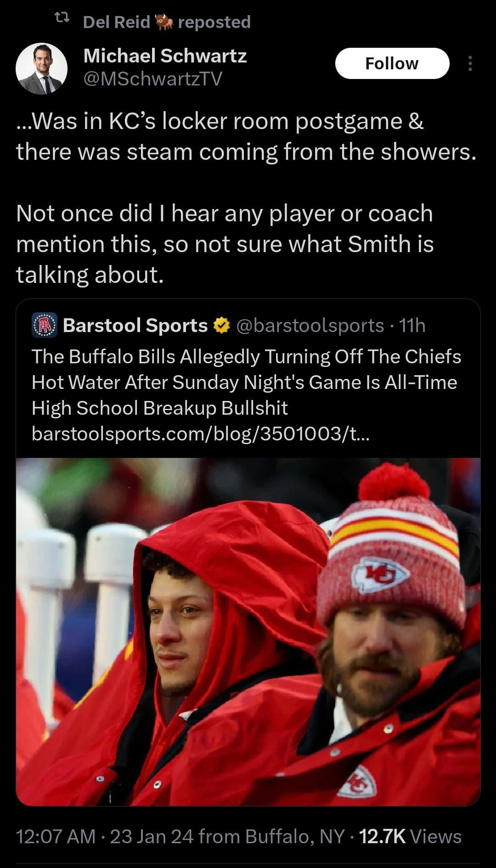The image size is (496, 868).
Task: Open Michael Schwartz display name
Action: pyautogui.click(x=165, y=56)
